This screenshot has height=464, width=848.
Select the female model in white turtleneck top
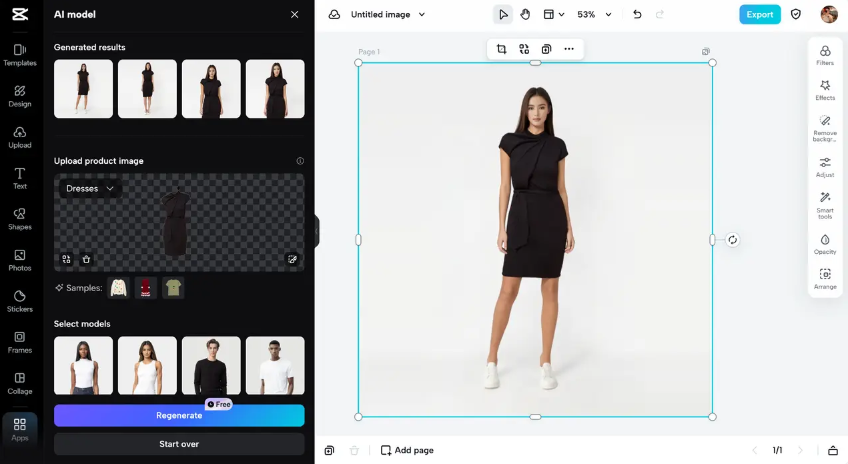point(83,366)
